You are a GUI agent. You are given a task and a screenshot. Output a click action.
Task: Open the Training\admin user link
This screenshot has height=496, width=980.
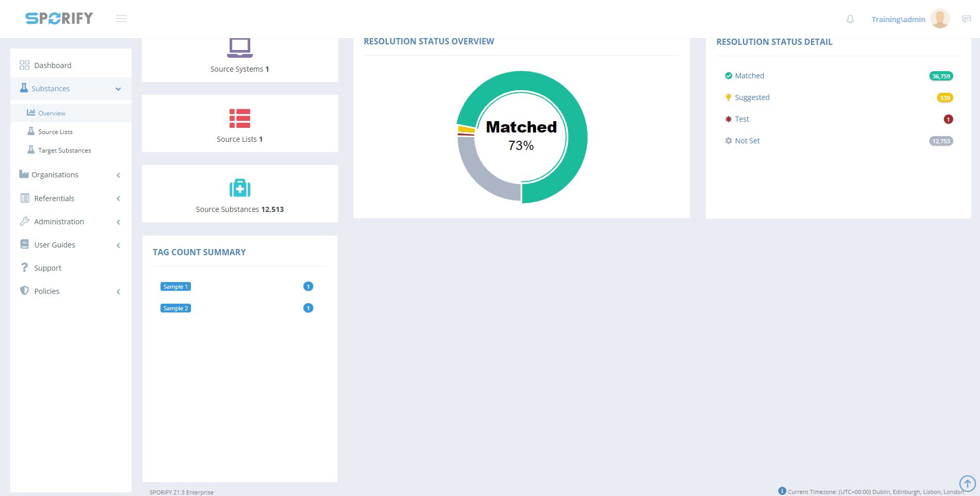[x=898, y=20]
